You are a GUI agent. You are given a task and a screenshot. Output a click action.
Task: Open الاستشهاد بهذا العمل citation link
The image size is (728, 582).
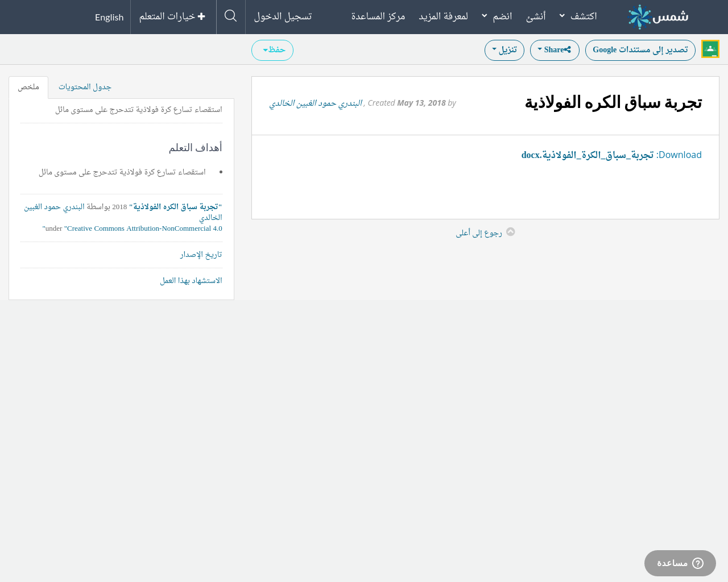pyautogui.click(x=191, y=281)
